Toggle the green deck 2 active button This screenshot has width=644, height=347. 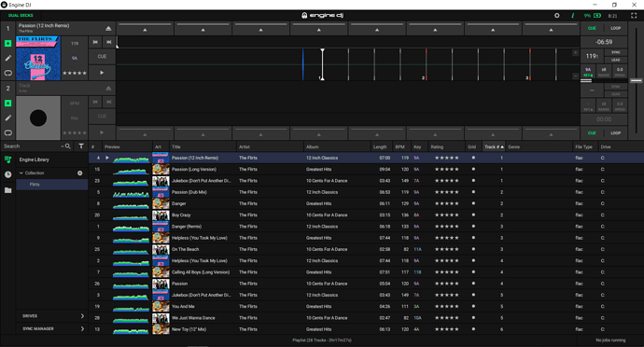[x=7, y=103]
